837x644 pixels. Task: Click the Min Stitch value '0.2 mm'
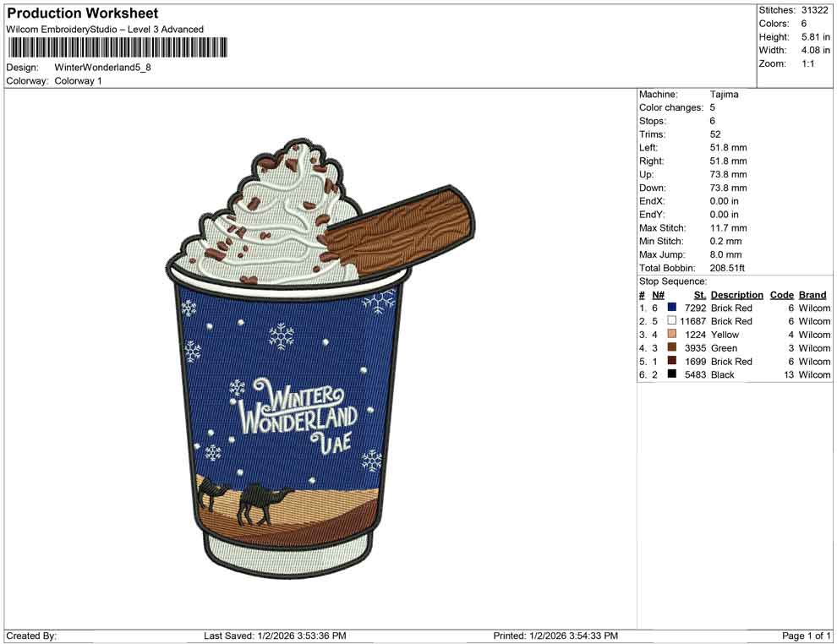pyautogui.click(x=725, y=241)
